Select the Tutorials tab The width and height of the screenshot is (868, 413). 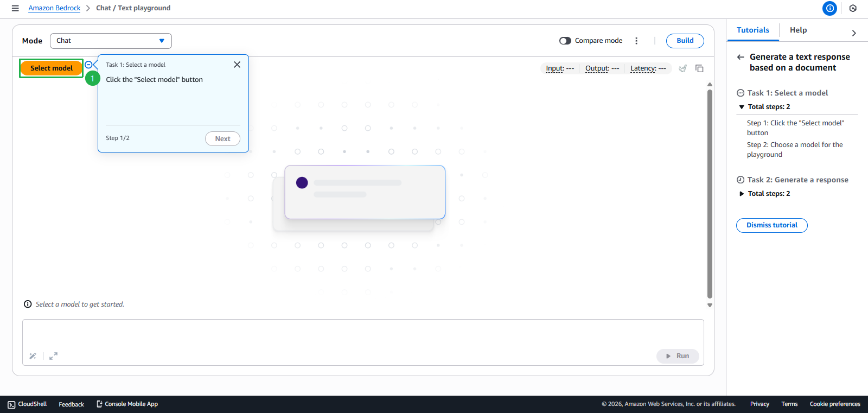752,30
